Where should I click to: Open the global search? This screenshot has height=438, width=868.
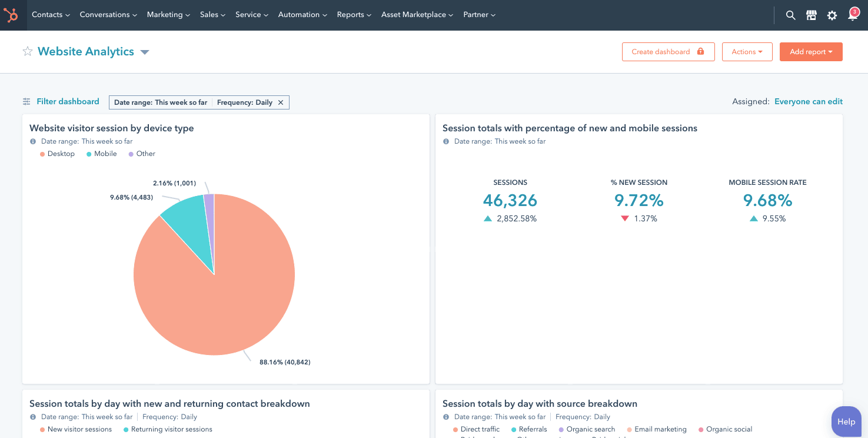790,15
